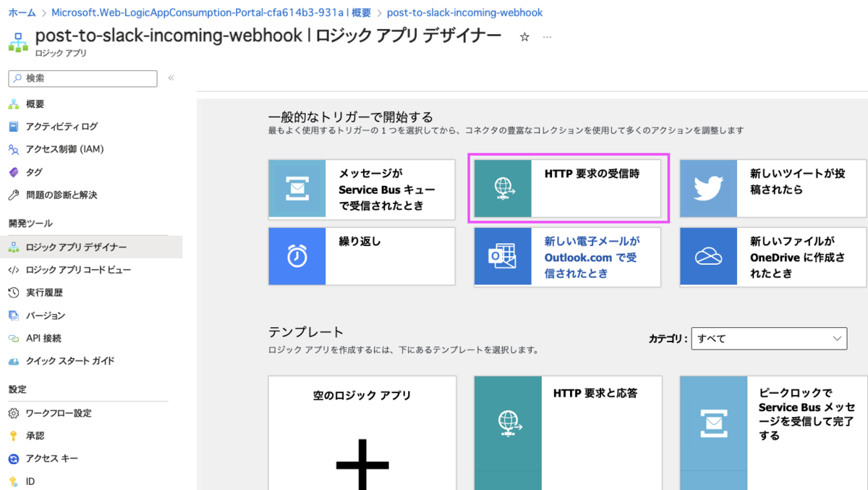The height and width of the screenshot is (490, 868).
Task: Click the ロジック アプリ コード ビュー icon
Action: 14,270
